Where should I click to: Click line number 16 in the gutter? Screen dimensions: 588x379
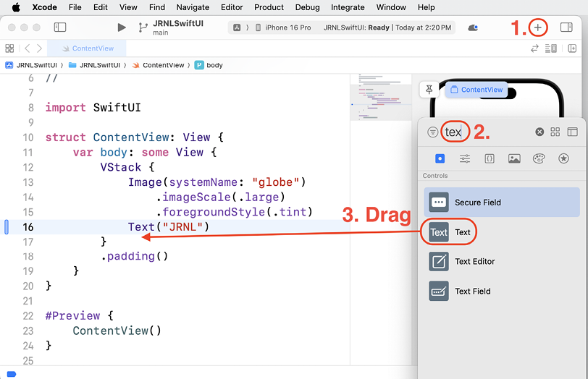28,227
